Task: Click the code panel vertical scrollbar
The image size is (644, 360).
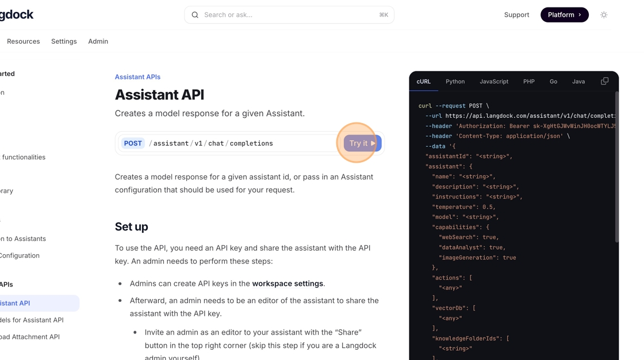Action: pyautogui.click(x=616, y=167)
